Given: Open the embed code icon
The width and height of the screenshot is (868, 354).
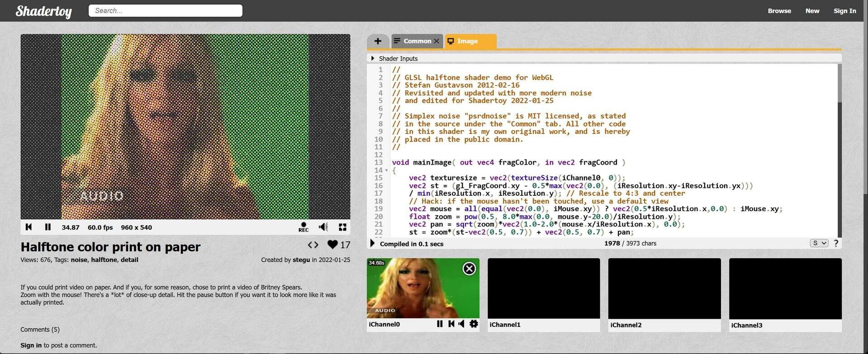Looking at the screenshot, I should (x=313, y=245).
